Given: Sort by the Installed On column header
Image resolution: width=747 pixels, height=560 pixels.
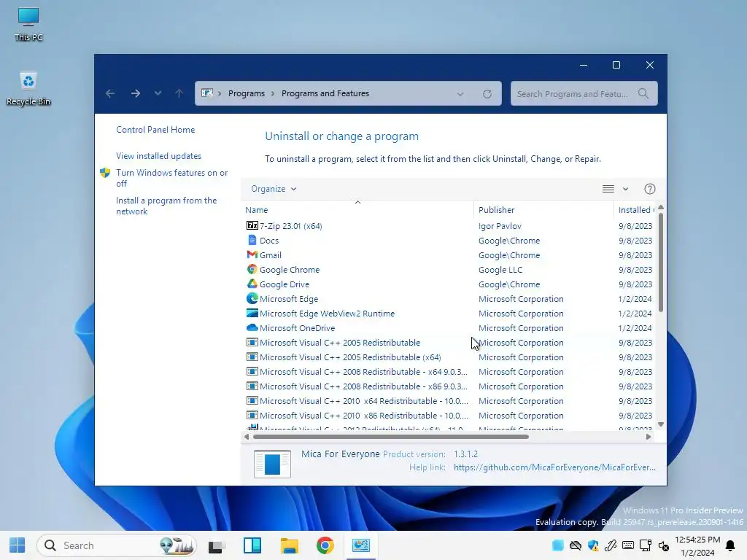Looking at the screenshot, I should [635, 210].
